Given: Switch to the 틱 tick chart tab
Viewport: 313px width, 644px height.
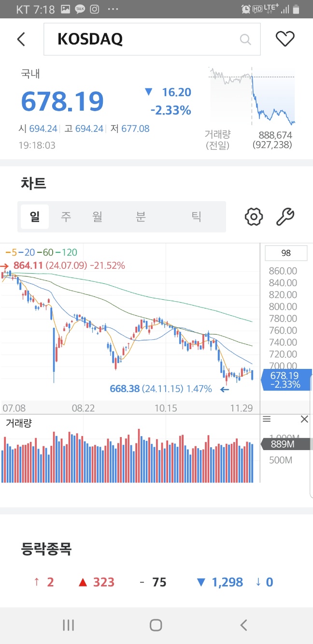Looking at the screenshot, I should tap(196, 217).
